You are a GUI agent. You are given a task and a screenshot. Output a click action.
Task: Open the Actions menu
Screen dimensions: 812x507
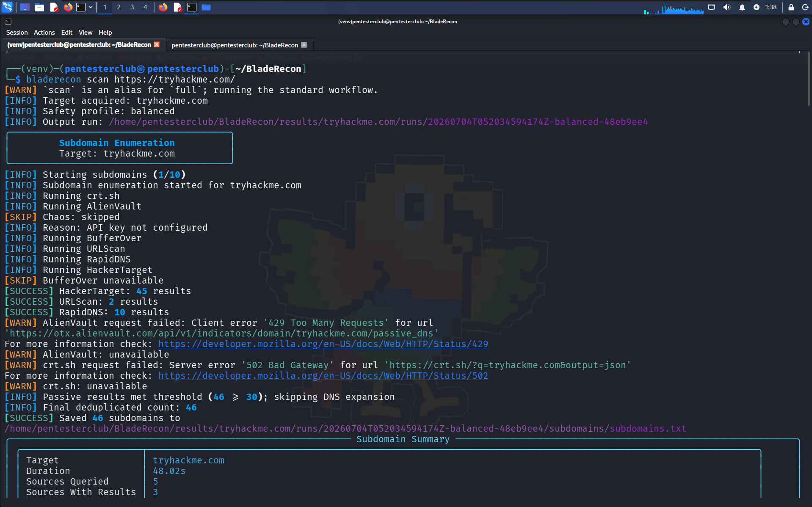point(44,33)
